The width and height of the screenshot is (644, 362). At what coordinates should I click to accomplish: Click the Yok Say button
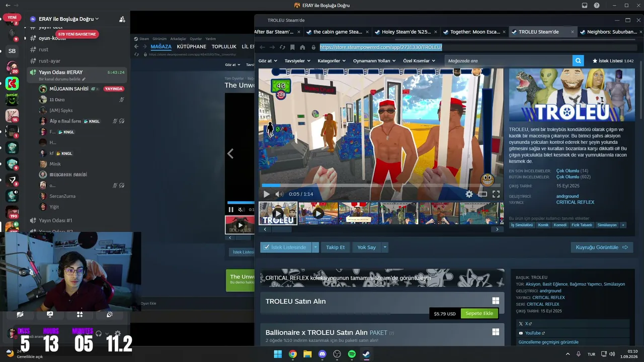(x=366, y=247)
